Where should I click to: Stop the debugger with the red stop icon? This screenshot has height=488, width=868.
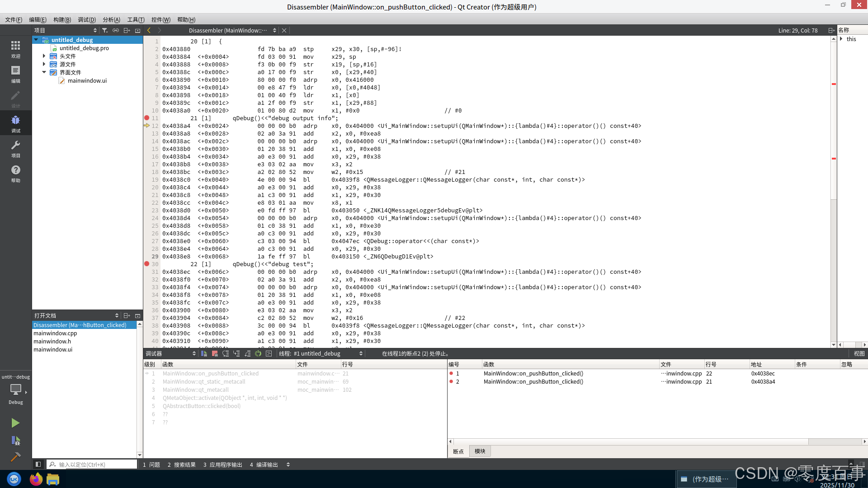pos(215,354)
